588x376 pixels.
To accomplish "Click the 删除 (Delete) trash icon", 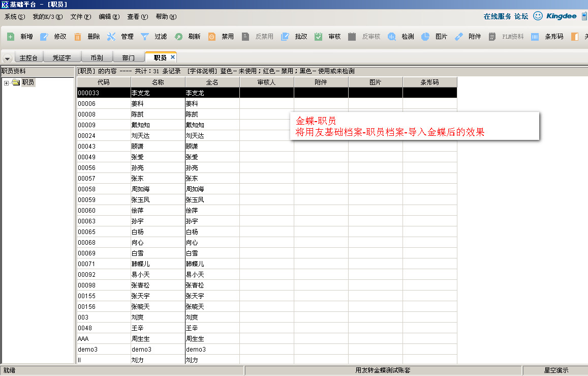I will tap(78, 37).
